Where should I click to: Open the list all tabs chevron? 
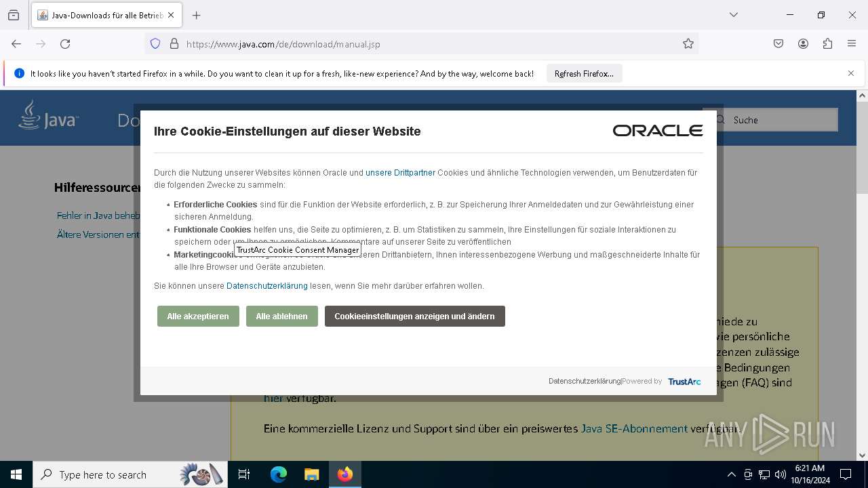coord(734,15)
